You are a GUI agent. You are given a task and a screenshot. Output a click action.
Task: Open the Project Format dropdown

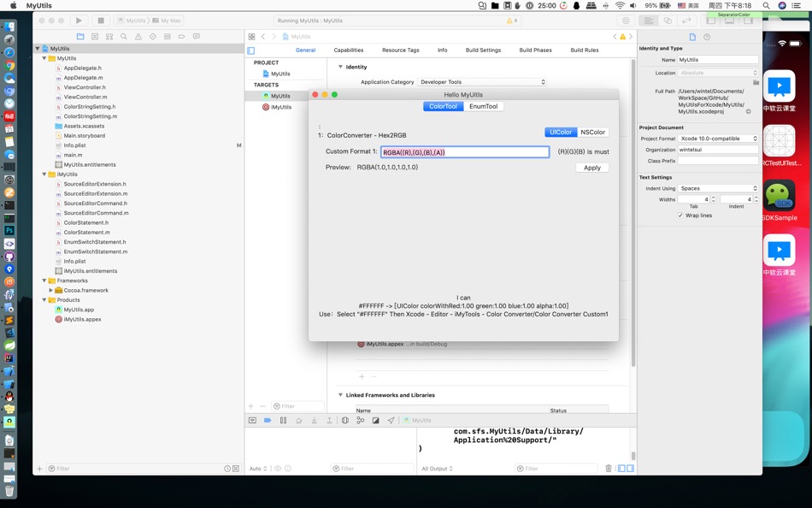coord(718,139)
